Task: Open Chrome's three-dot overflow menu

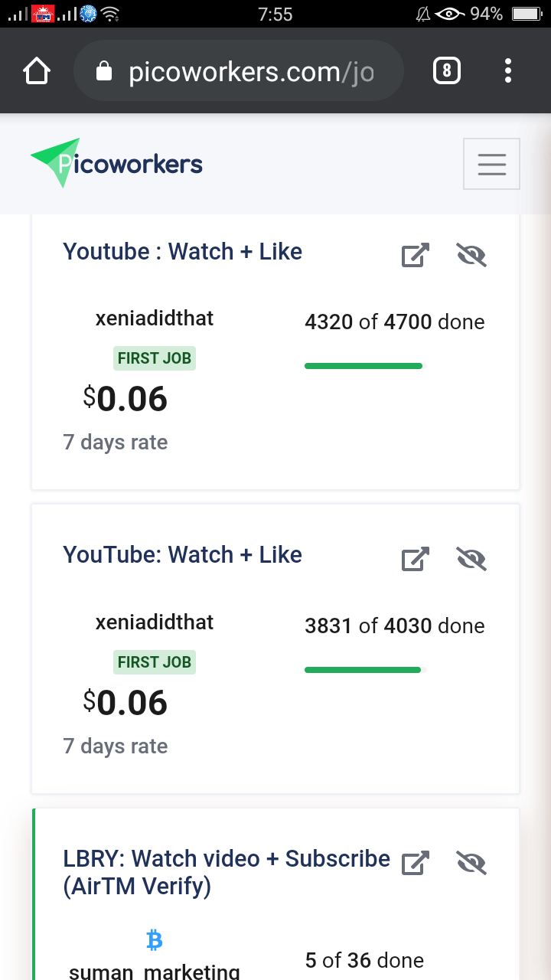Action: 508,72
